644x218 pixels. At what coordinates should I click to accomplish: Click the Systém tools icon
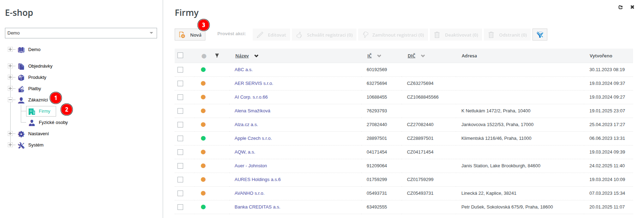coord(21,145)
